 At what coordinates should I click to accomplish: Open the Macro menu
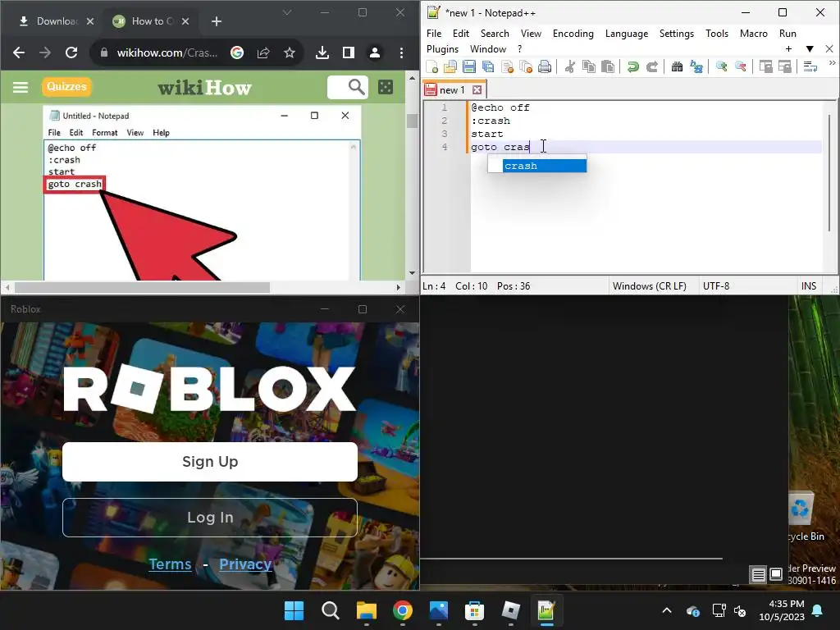754,33
